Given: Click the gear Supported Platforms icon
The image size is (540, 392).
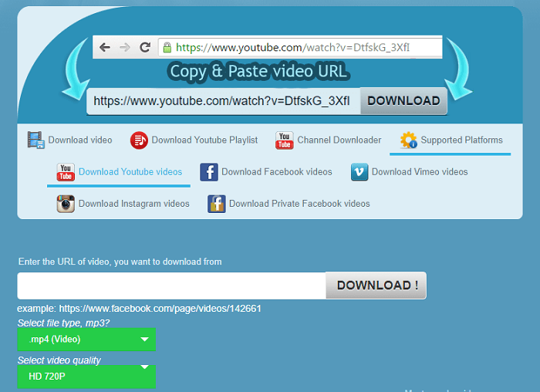Looking at the screenshot, I should pyautogui.click(x=408, y=140).
